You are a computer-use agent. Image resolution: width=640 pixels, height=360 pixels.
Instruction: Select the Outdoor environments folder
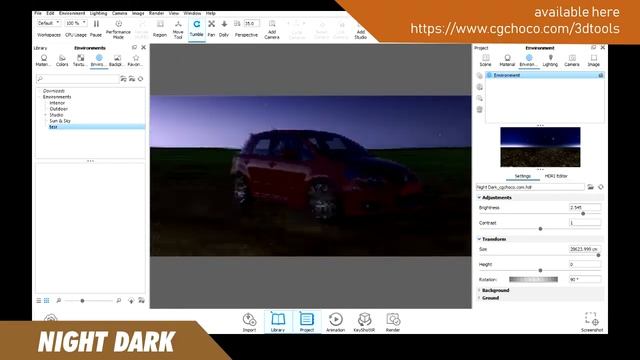coord(59,109)
